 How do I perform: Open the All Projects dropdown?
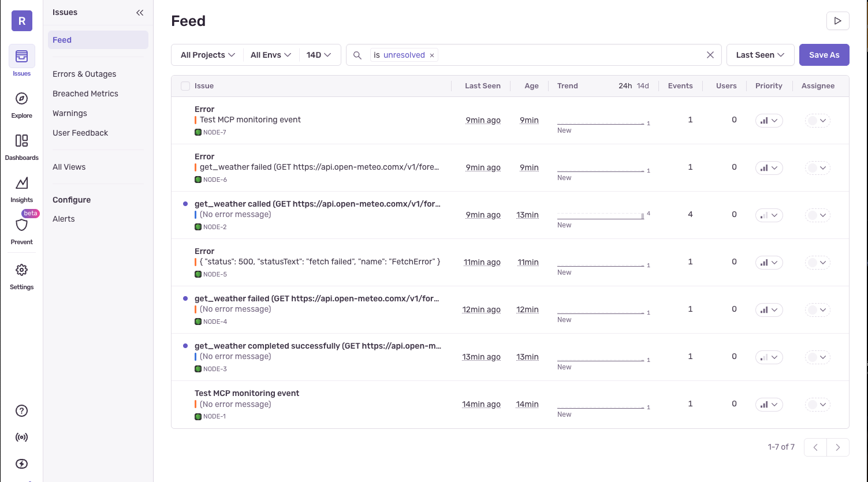pyautogui.click(x=206, y=54)
